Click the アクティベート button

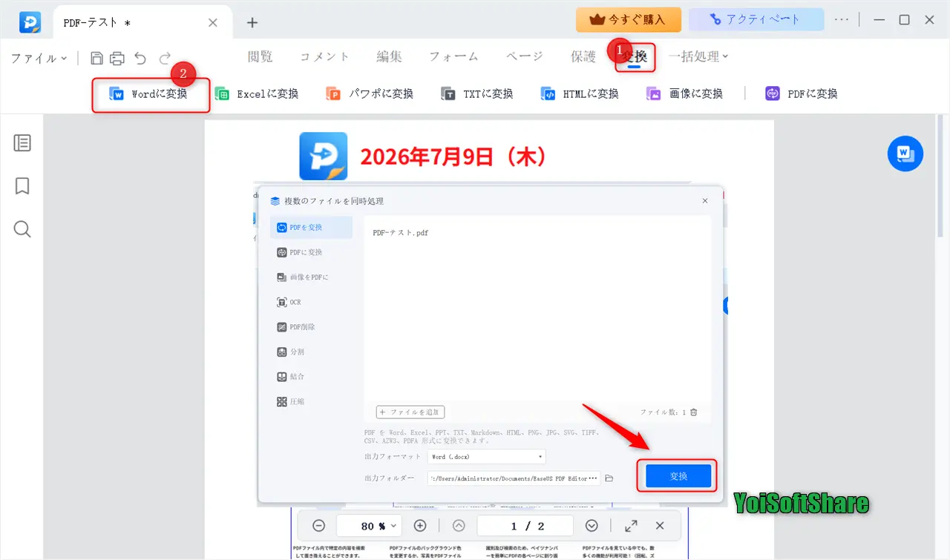tap(756, 20)
